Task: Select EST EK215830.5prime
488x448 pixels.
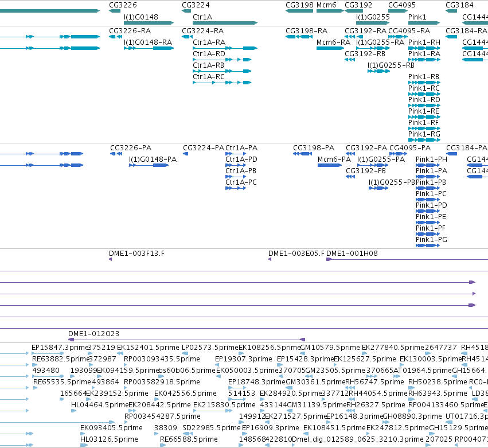Action: coord(224,405)
